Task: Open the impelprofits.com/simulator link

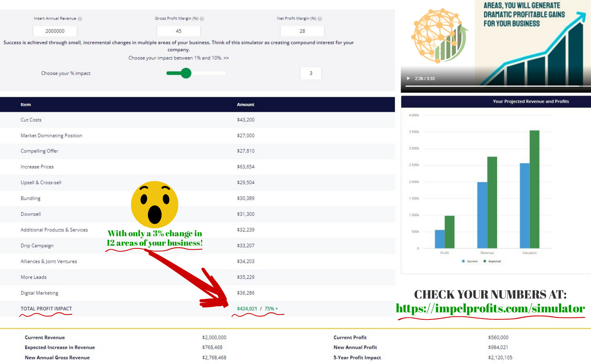Action: coord(490,308)
